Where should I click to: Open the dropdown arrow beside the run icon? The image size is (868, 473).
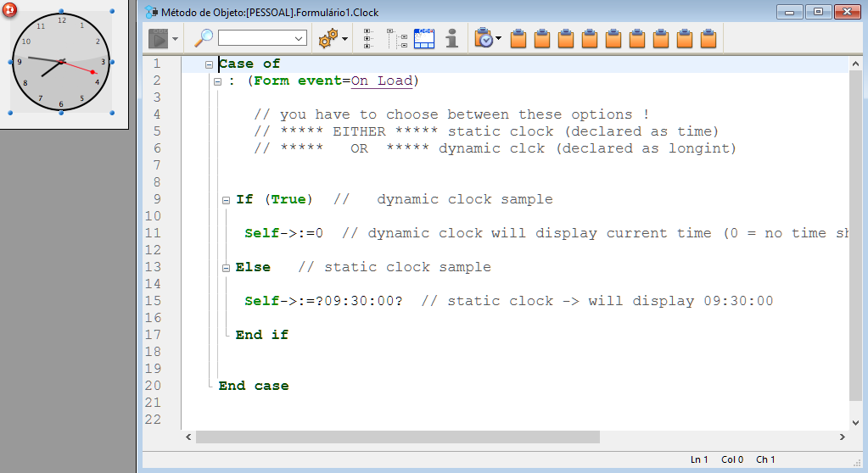click(175, 39)
